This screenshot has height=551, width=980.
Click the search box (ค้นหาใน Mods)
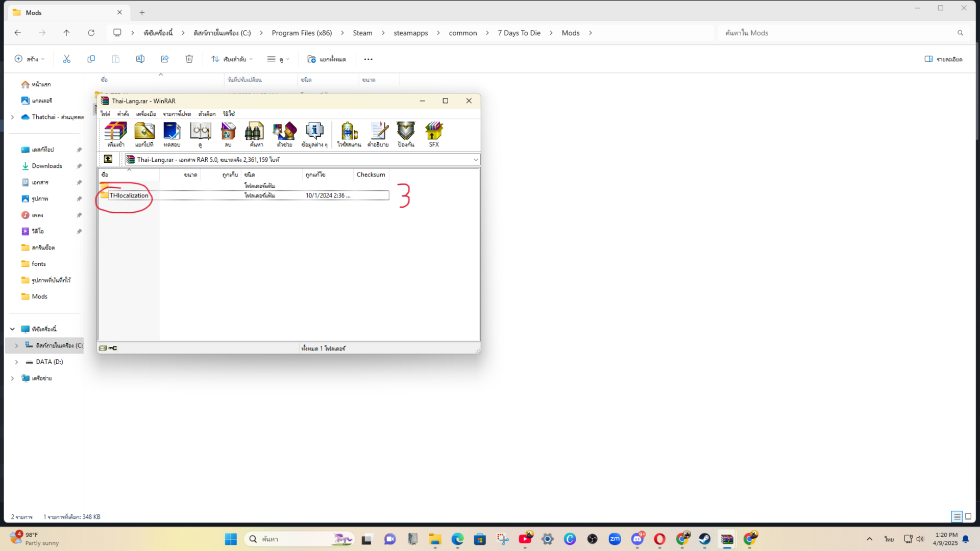click(x=845, y=33)
